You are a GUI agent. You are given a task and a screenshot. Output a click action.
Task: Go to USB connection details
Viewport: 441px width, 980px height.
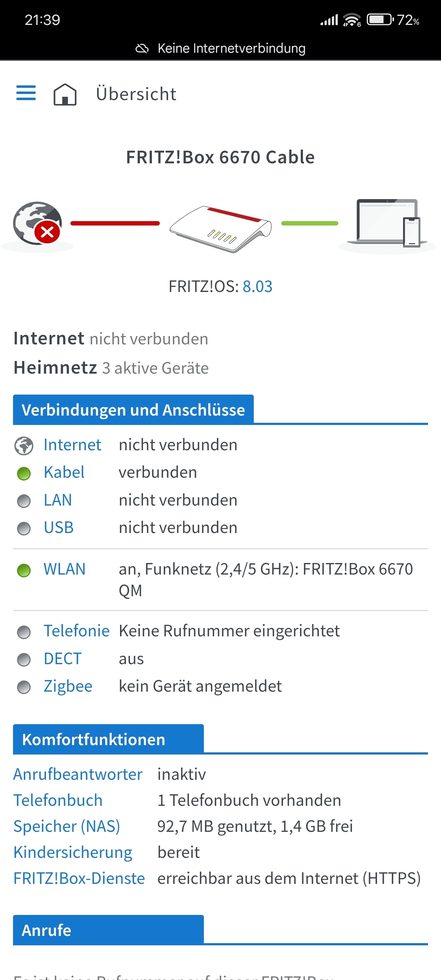pyautogui.click(x=59, y=528)
